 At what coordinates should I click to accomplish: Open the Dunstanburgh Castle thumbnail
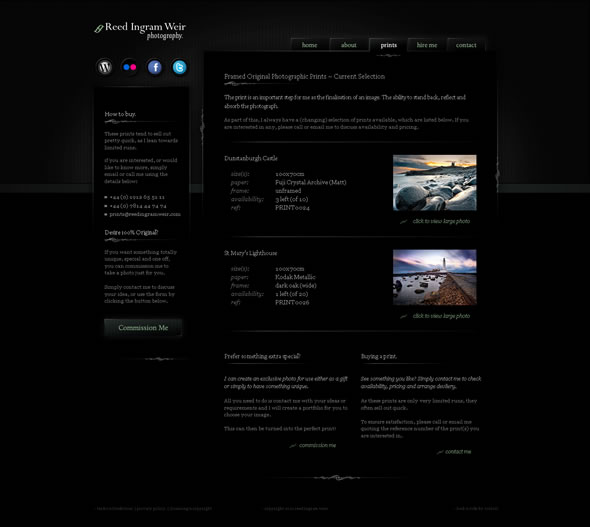(x=435, y=183)
